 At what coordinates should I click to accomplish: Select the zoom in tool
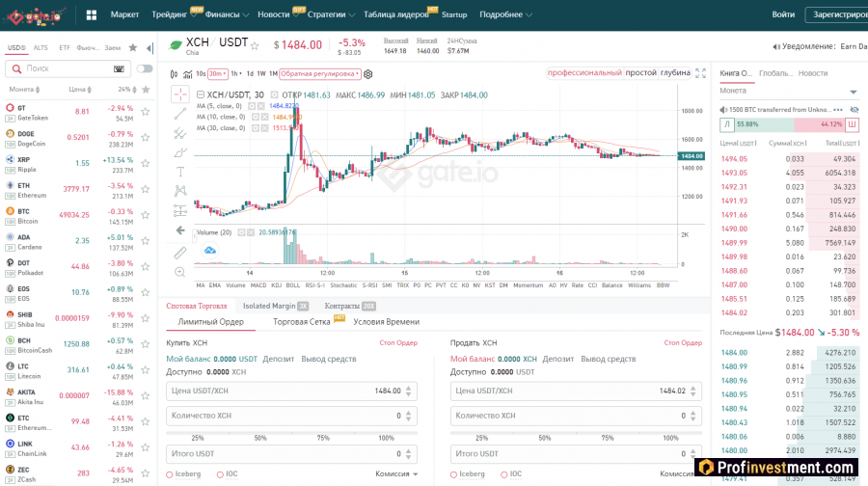coord(180,272)
